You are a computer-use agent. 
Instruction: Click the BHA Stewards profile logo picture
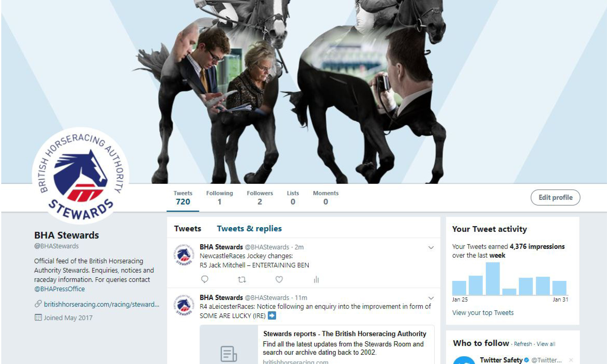(80, 176)
